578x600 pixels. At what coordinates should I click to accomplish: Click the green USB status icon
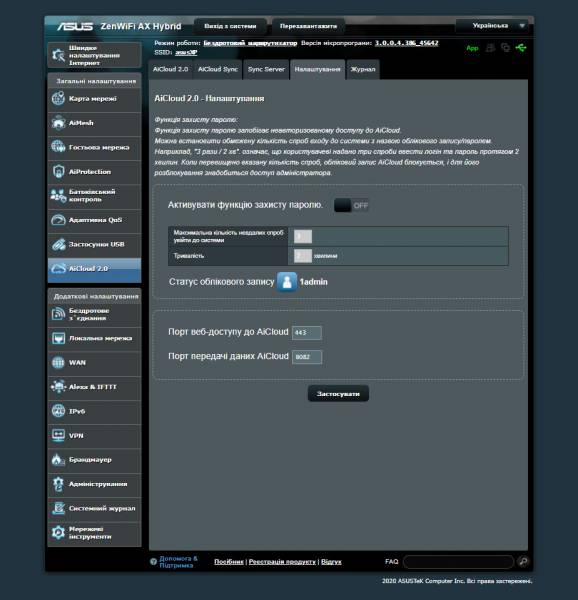click(521, 48)
